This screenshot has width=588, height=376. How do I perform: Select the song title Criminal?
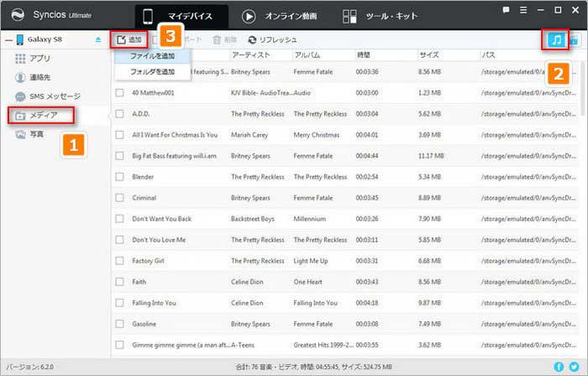click(144, 198)
